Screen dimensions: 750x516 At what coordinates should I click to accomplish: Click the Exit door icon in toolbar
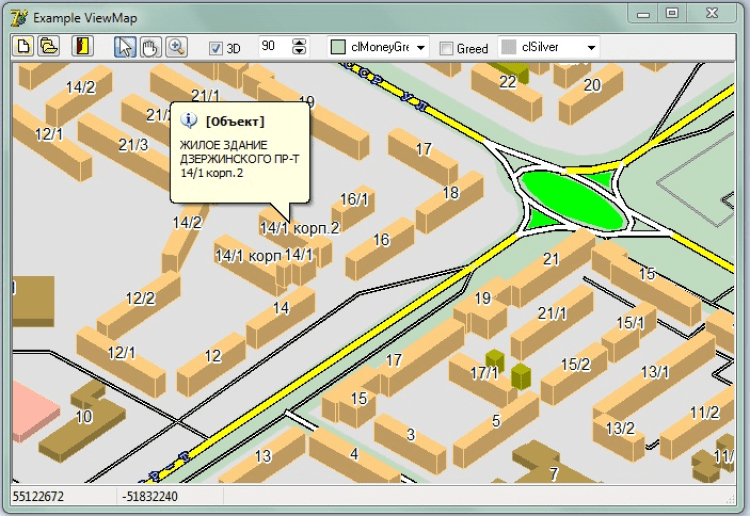coord(85,47)
